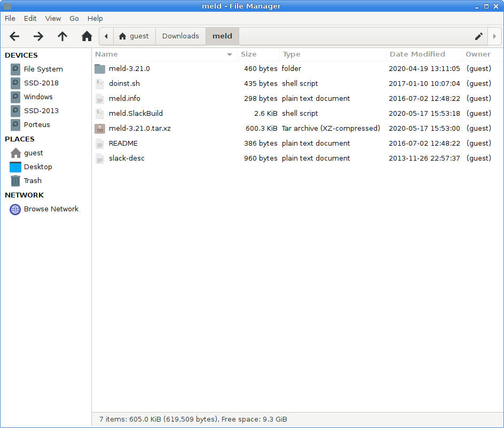
Task: Click the Porteus drive icon
Action: tap(15, 124)
